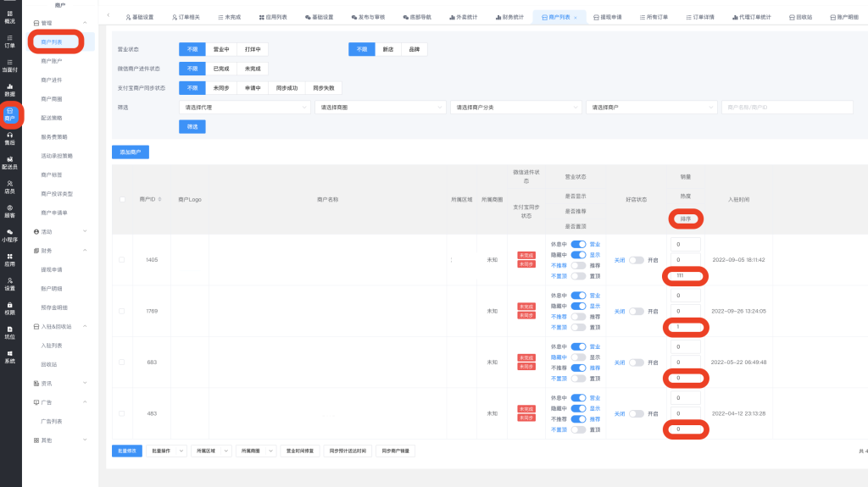Toggle 营业 switch for merchant 1405
Image resolution: width=868 pixels, height=487 pixels.
coord(578,244)
